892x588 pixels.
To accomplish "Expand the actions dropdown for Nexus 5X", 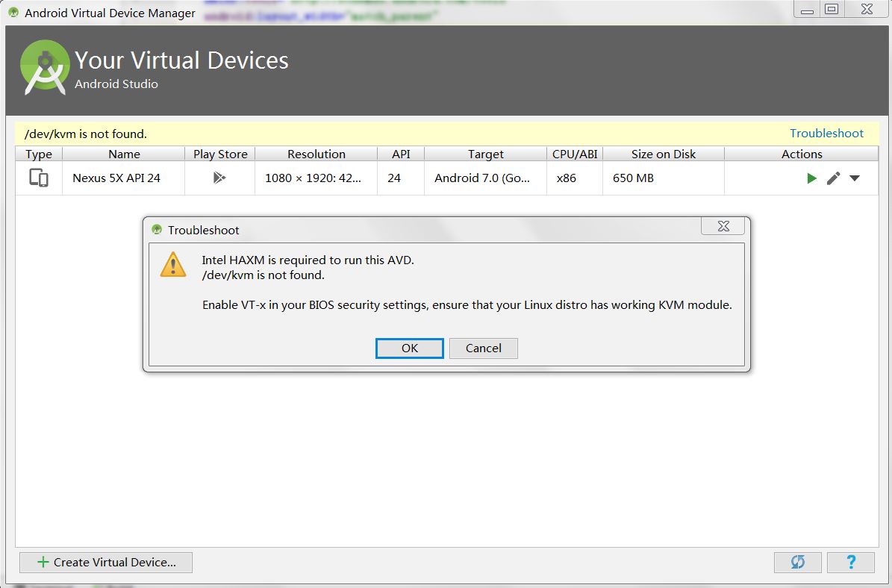I will 855,178.
